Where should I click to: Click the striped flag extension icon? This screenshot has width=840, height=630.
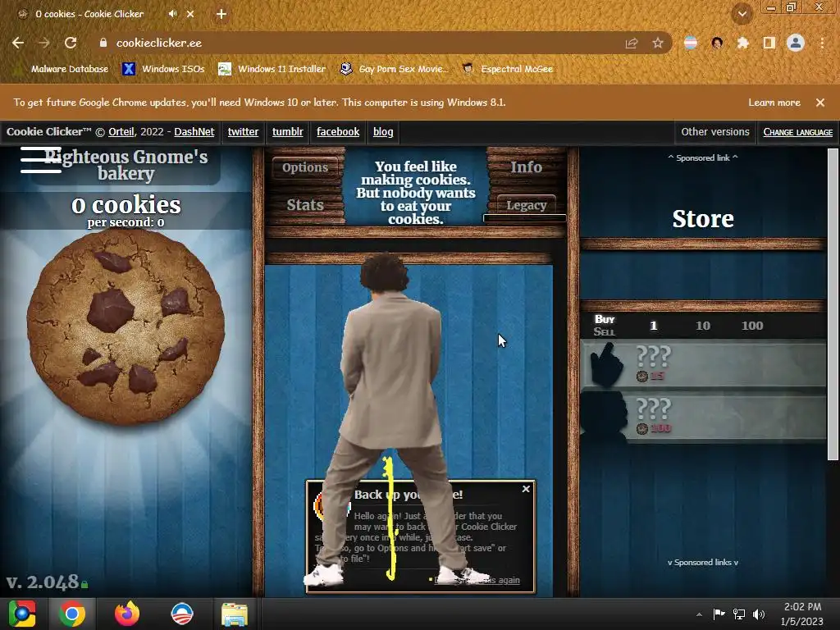tap(691, 43)
